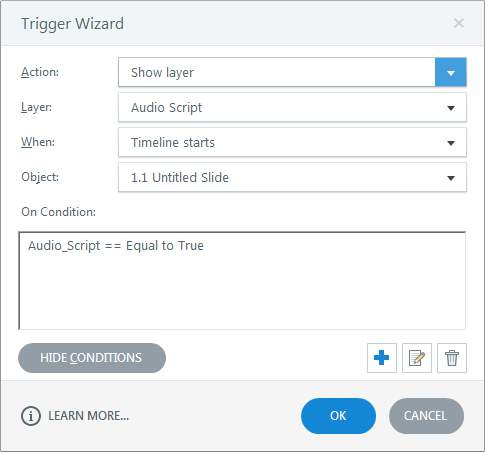Click the Cancel button
485x454 pixels.
point(426,416)
